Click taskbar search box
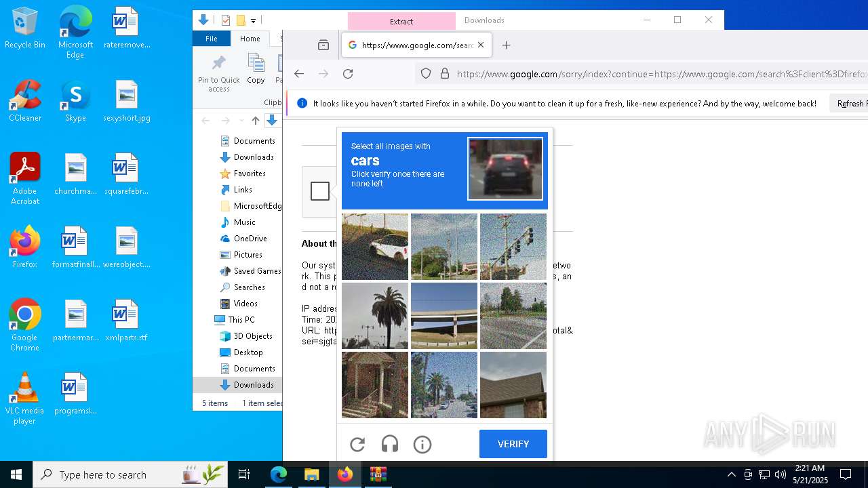This screenshot has height=488, width=868. (131, 474)
